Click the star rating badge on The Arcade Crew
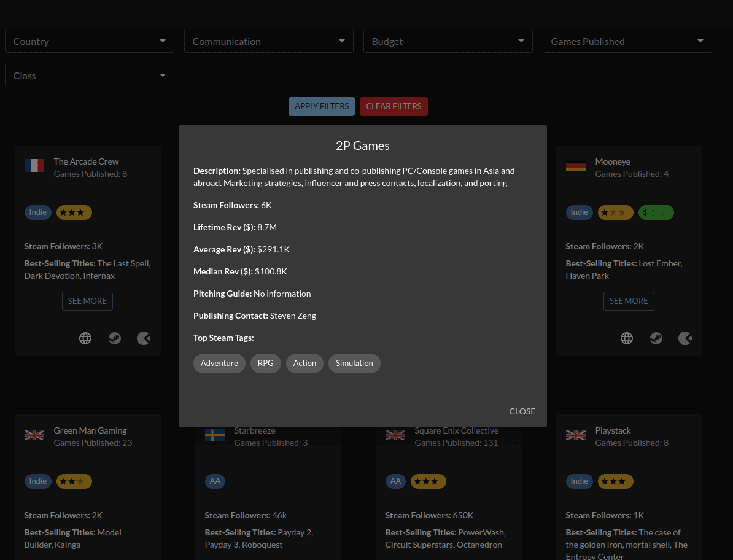 click(x=74, y=212)
